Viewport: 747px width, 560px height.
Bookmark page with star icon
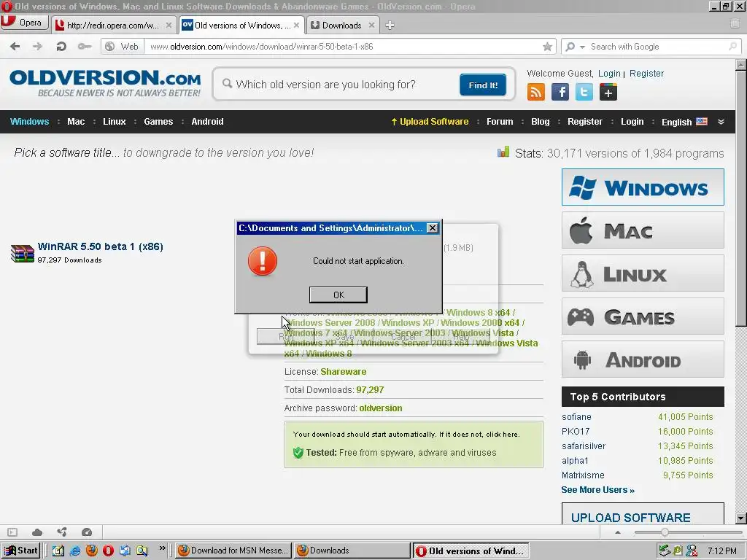tap(547, 46)
